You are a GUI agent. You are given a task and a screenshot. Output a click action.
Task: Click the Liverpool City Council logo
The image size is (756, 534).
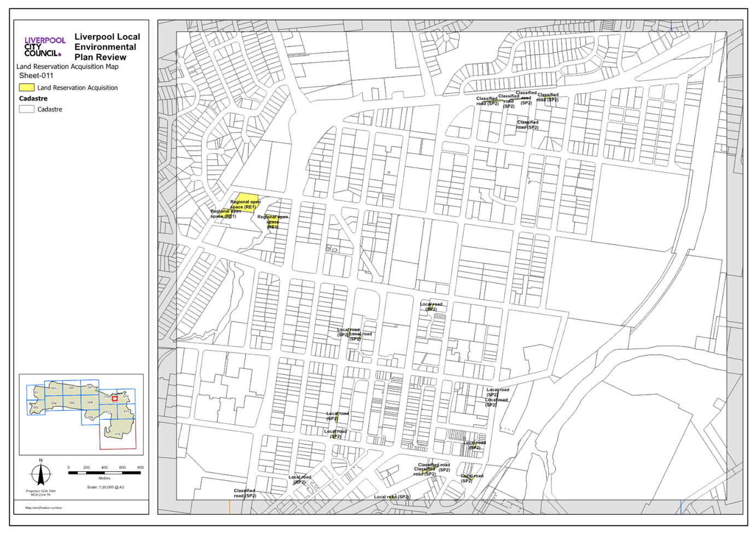tap(45, 46)
